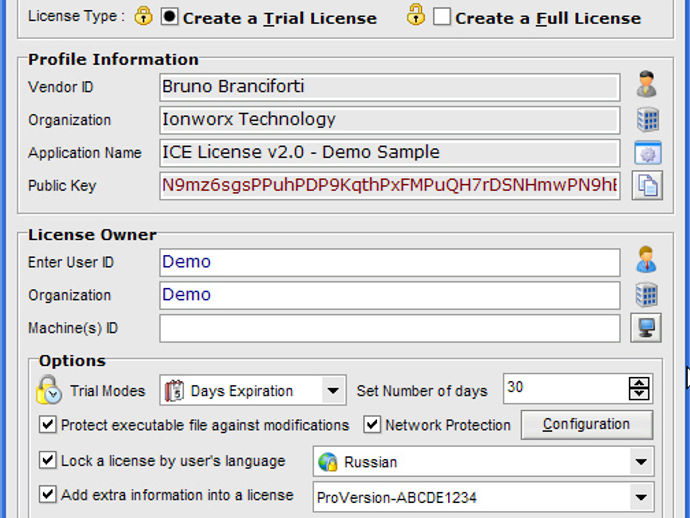Click building icon beside Ionworx Technology field
This screenshot has width=690, height=518.
pyautogui.click(x=648, y=119)
